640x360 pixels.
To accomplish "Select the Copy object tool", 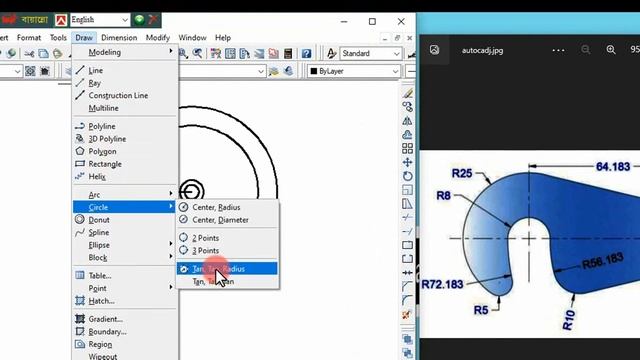I will click(407, 107).
